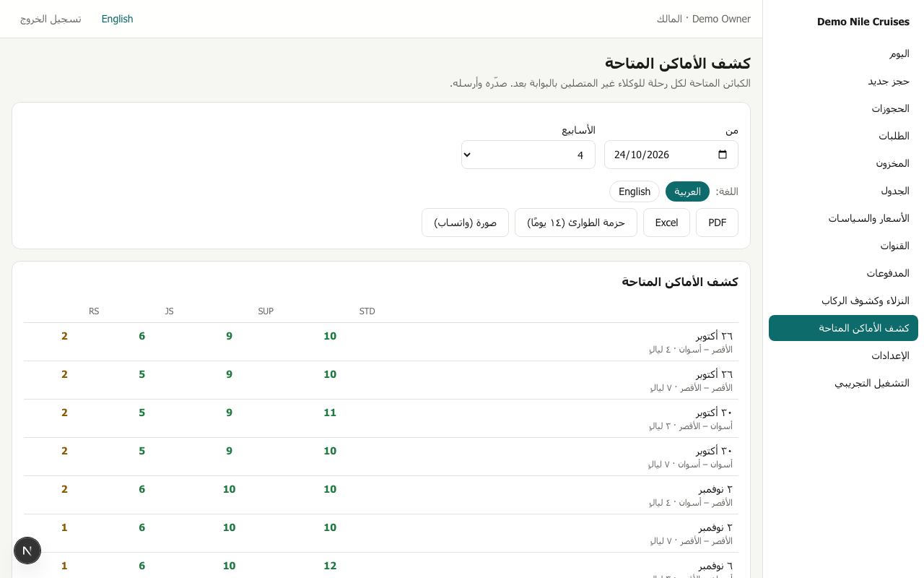Click صورة (واتساب) export button
Image resolution: width=924 pixels, height=578 pixels.
[x=465, y=223]
